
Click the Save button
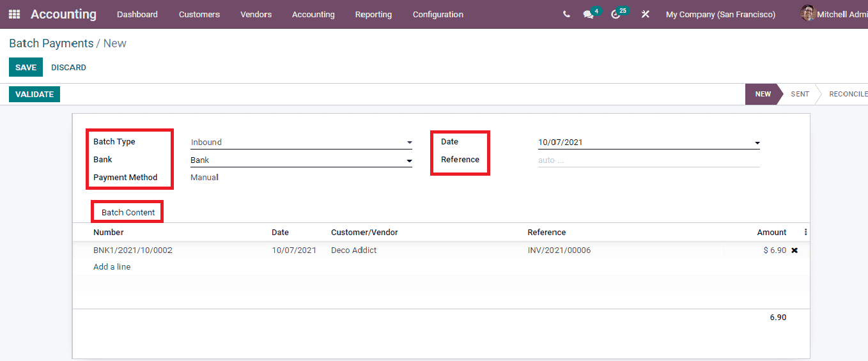pos(26,67)
